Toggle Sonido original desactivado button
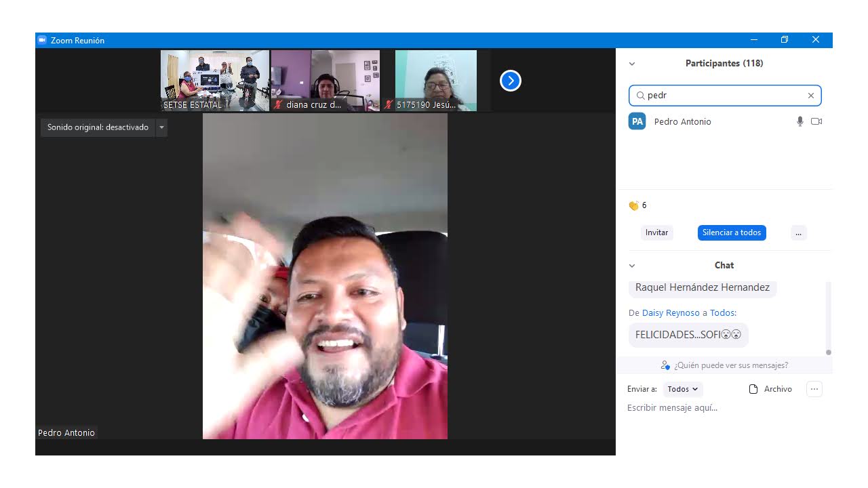This screenshot has width=868, height=488. (98, 127)
